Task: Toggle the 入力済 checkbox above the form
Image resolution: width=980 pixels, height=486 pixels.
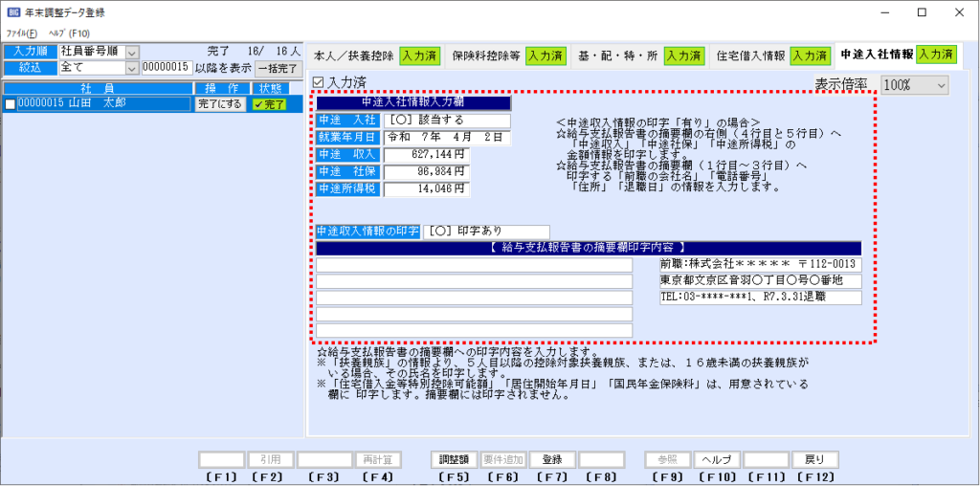Action: [320, 82]
